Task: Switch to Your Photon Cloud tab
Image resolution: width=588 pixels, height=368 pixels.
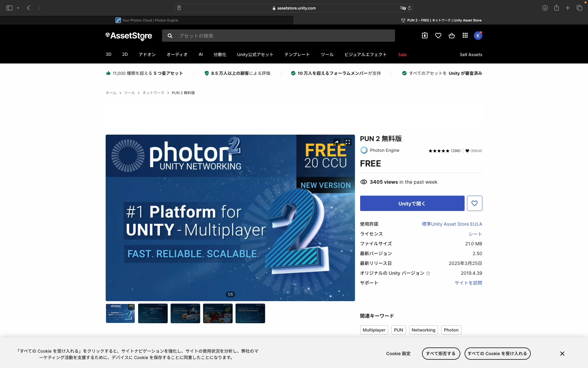Action: (x=147, y=20)
